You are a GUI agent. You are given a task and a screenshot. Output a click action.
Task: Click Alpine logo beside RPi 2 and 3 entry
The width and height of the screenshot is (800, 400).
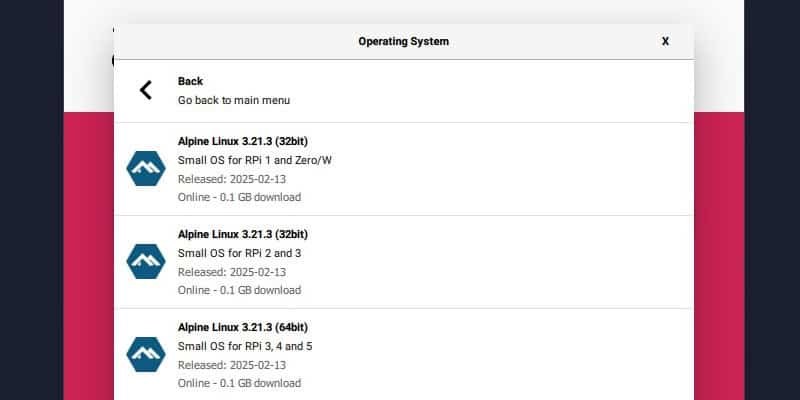tap(145, 261)
